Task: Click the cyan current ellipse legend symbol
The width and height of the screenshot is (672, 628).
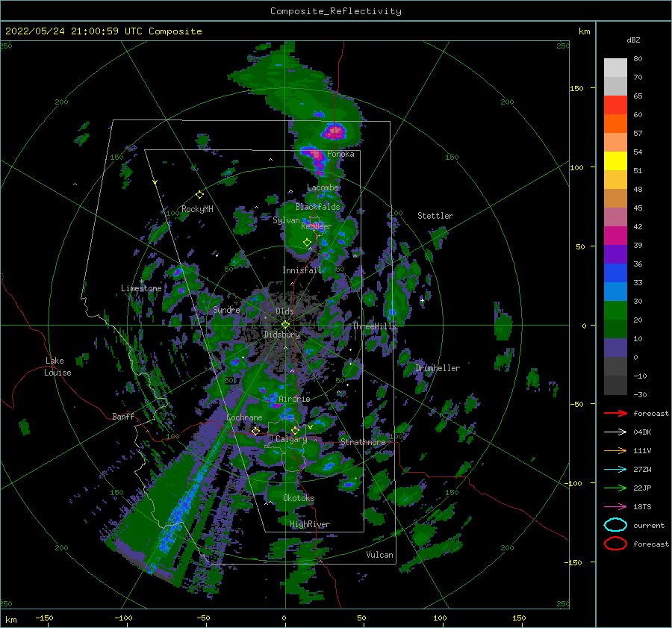Action: coord(615,525)
